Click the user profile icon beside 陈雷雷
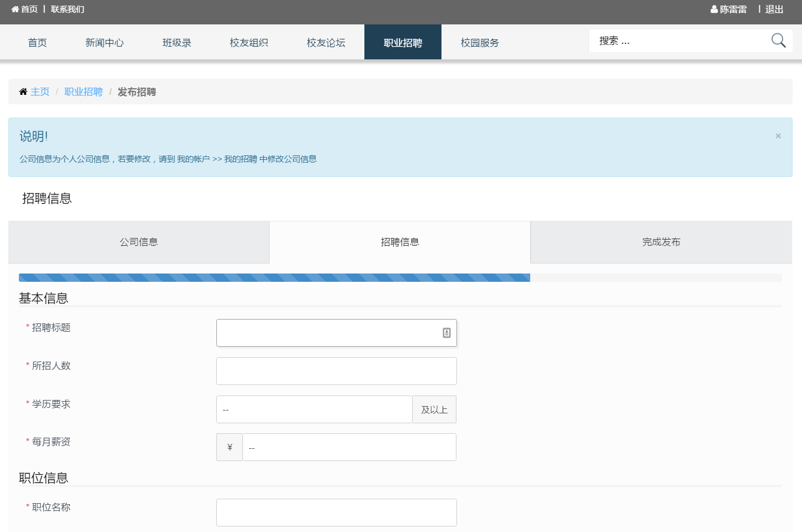Image resolution: width=802 pixels, height=532 pixels. [714, 9]
